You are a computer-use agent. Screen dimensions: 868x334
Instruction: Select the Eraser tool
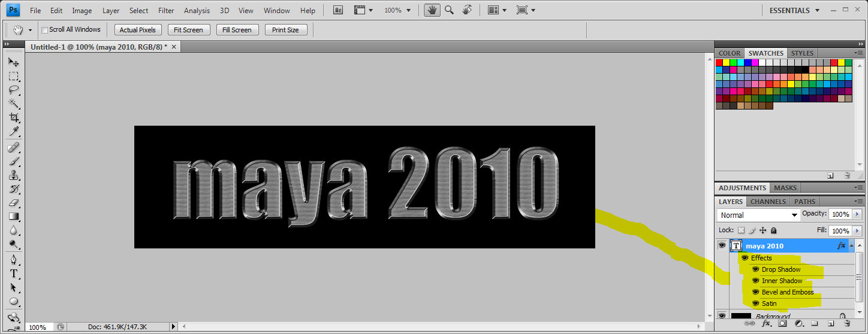[14, 203]
